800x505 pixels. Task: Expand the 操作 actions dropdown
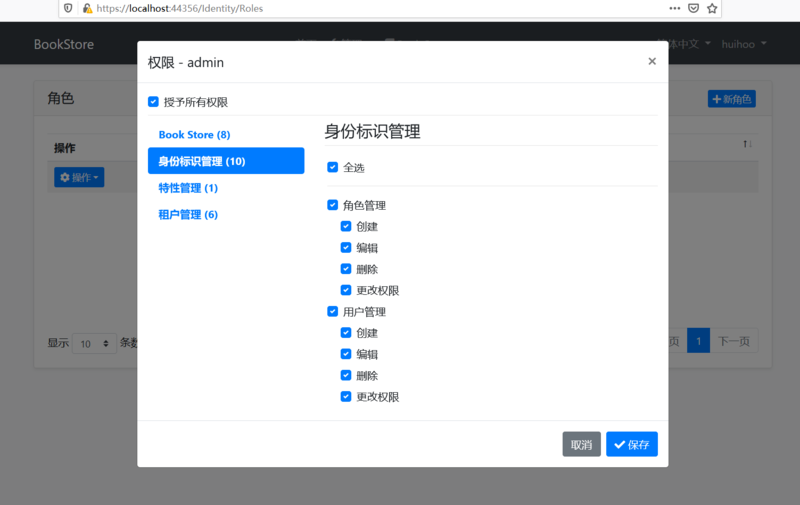tap(79, 177)
